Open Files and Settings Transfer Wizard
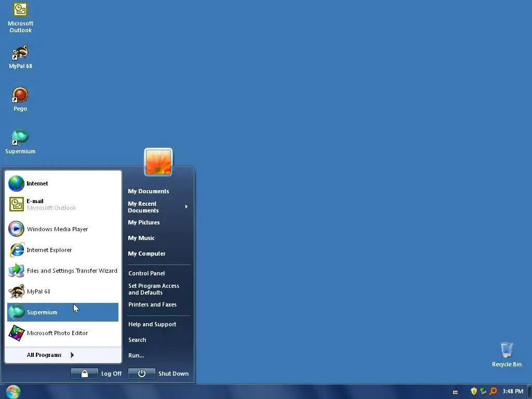The height and width of the screenshot is (399, 532). tap(63, 271)
